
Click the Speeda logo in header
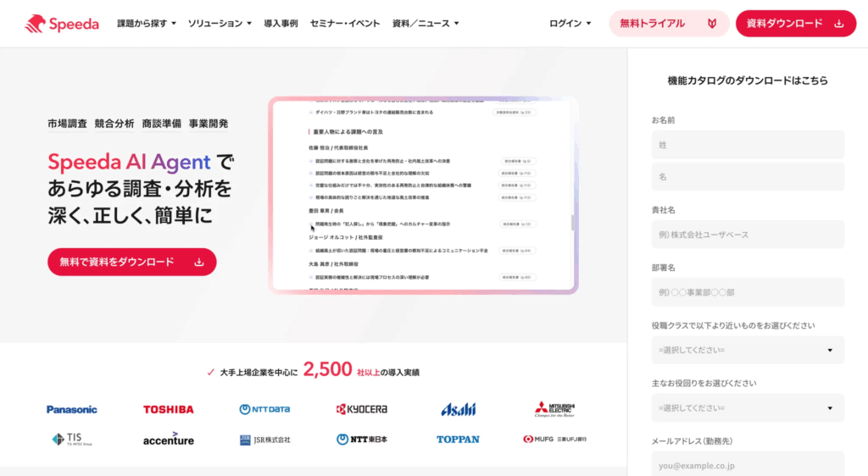(62, 24)
